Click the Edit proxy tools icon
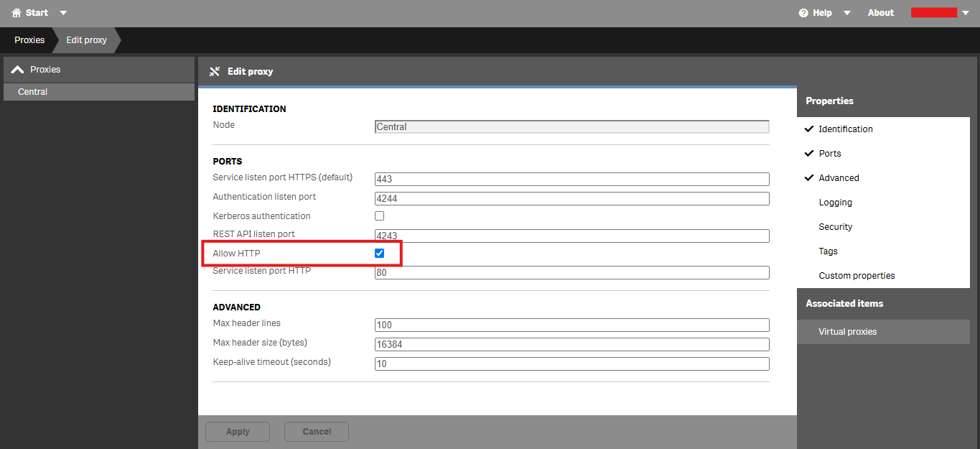 coord(214,71)
